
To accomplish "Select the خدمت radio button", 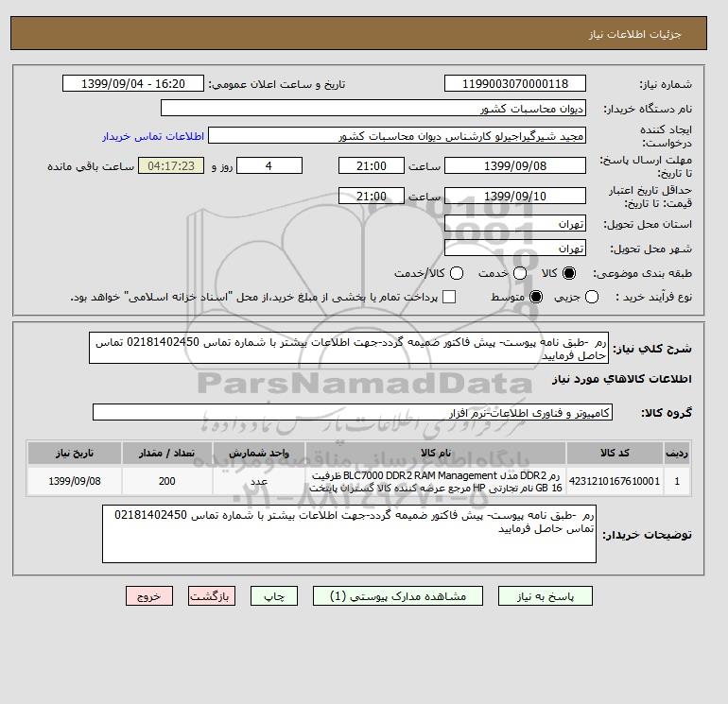I will point(520,273).
